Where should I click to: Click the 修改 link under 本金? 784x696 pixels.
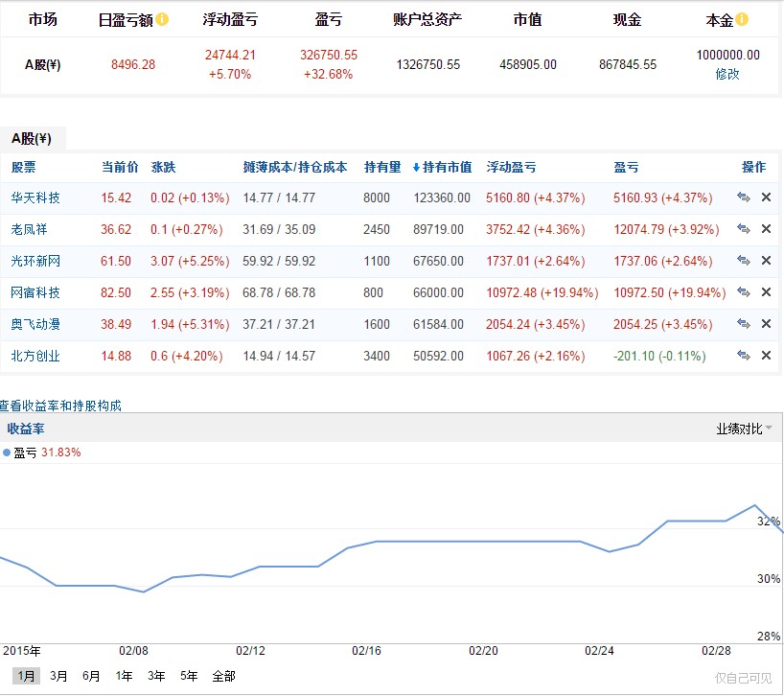[x=727, y=74]
